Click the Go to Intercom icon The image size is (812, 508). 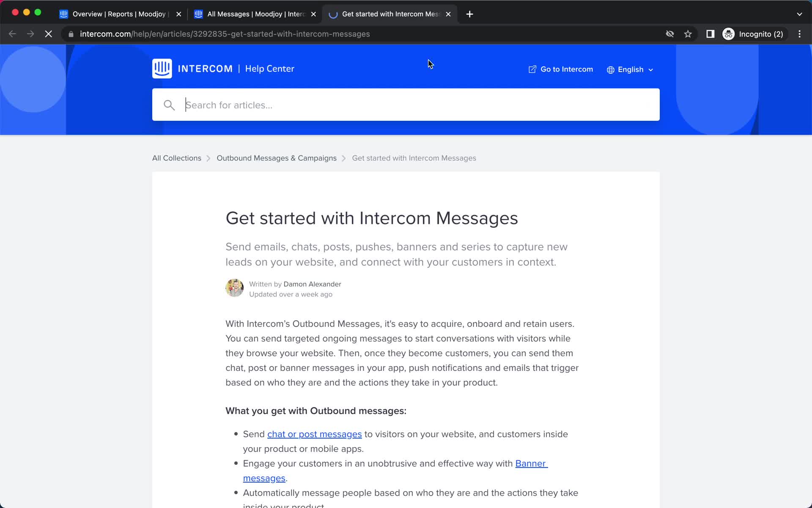[532, 69]
